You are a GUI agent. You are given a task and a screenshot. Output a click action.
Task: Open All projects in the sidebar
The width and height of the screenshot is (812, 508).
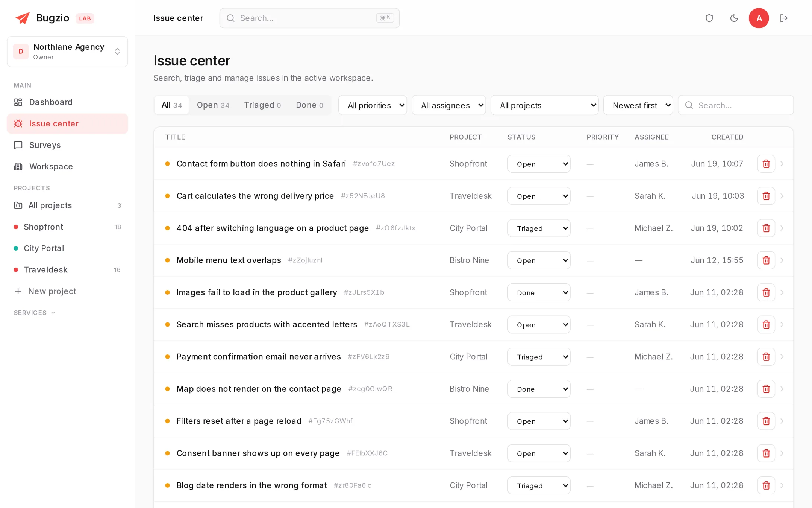pos(67,205)
